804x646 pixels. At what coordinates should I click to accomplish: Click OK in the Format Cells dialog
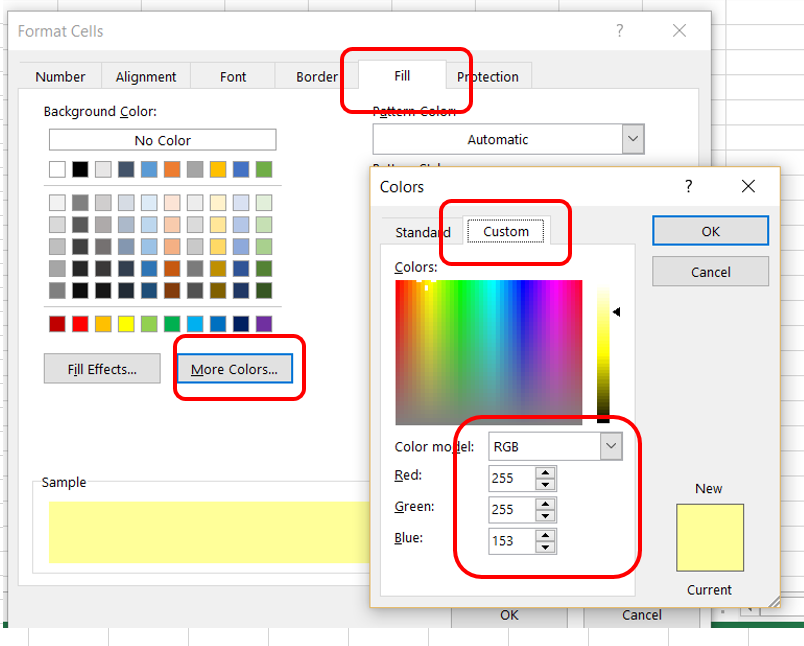(x=509, y=615)
